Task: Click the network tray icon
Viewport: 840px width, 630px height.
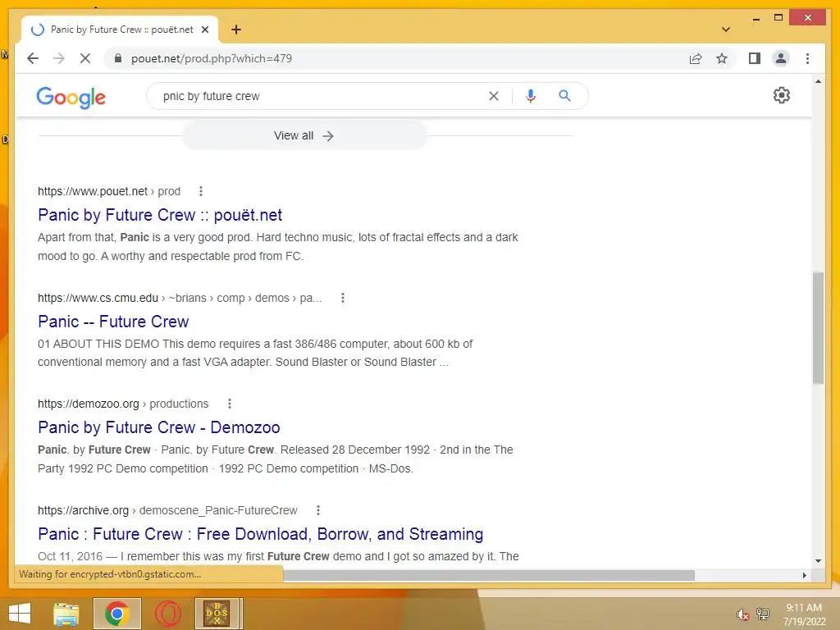Action: (763, 614)
